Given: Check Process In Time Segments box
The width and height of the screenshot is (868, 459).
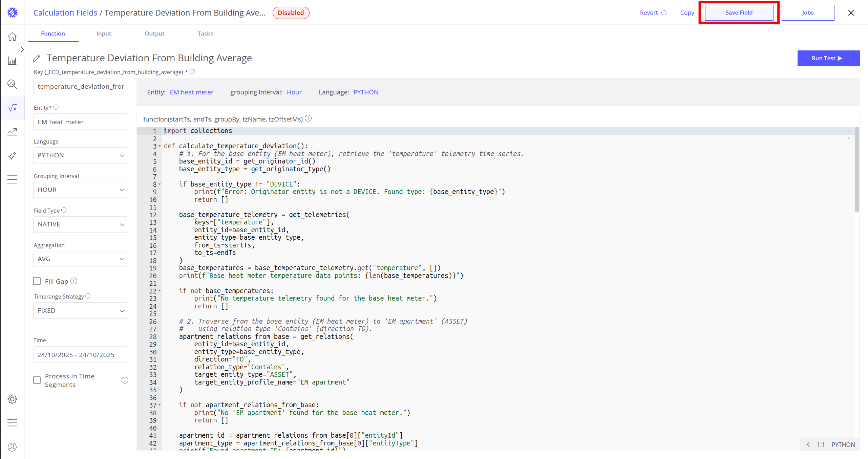Looking at the screenshot, I should click(x=37, y=380).
